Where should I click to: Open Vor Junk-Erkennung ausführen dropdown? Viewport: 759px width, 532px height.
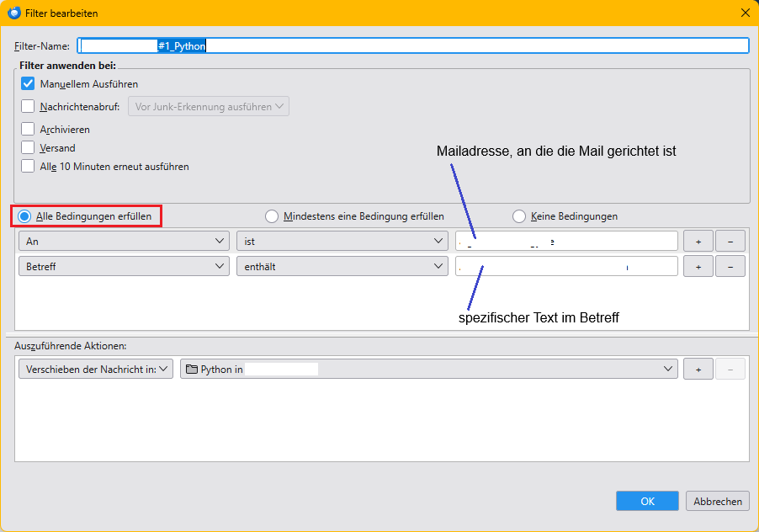209,107
